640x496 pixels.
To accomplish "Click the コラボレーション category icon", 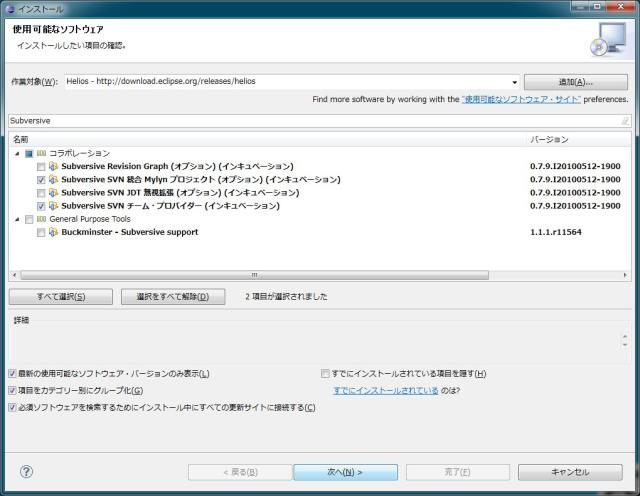I will 42,153.
